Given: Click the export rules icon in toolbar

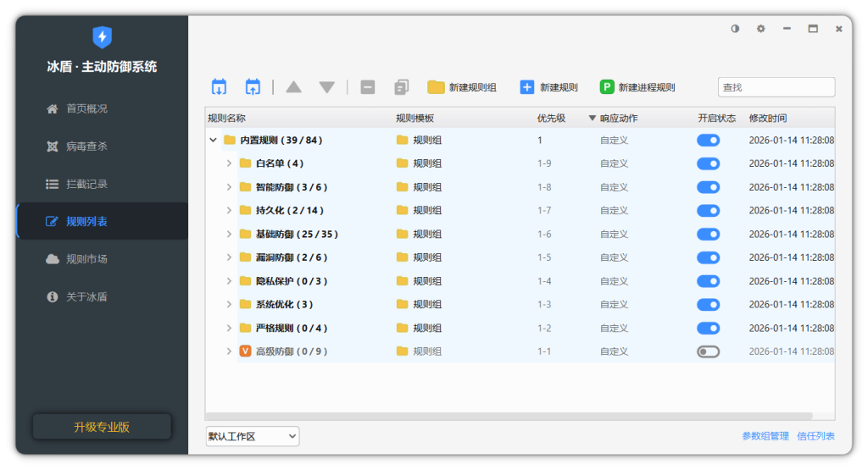Looking at the screenshot, I should [253, 87].
